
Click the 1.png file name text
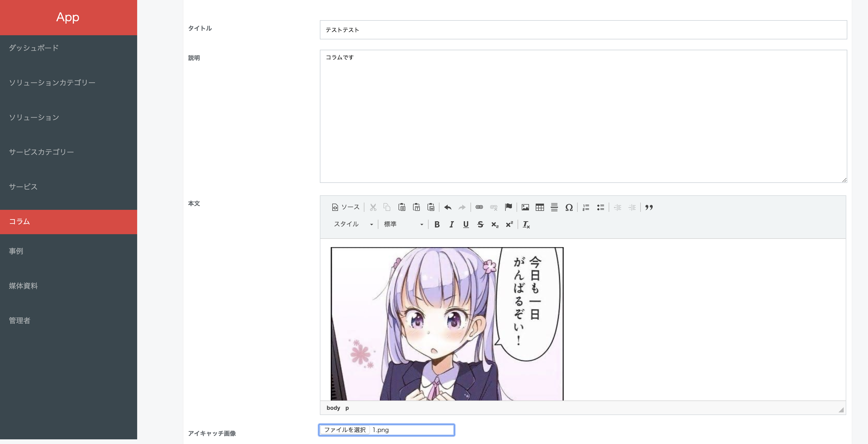[x=380, y=430]
